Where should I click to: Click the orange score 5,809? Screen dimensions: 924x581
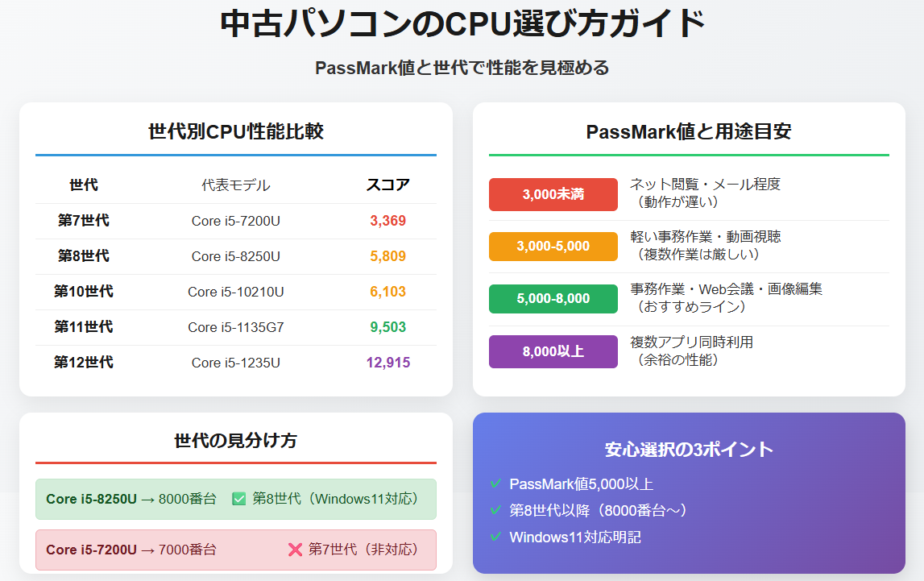[x=387, y=256]
